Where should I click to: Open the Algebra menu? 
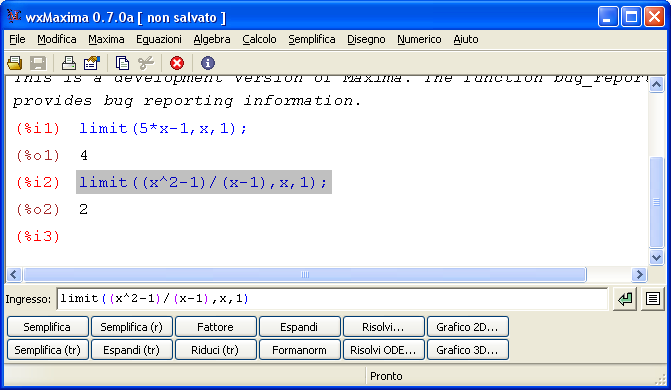pyautogui.click(x=212, y=39)
